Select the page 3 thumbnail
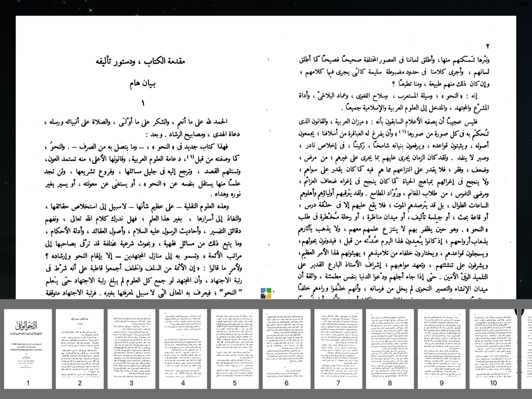 click(131, 349)
